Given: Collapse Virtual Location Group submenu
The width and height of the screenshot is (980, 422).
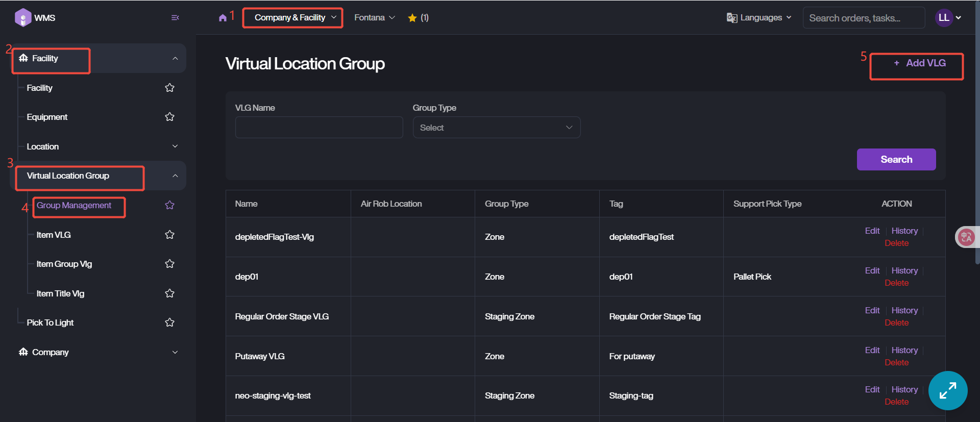Looking at the screenshot, I should (175, 176).
